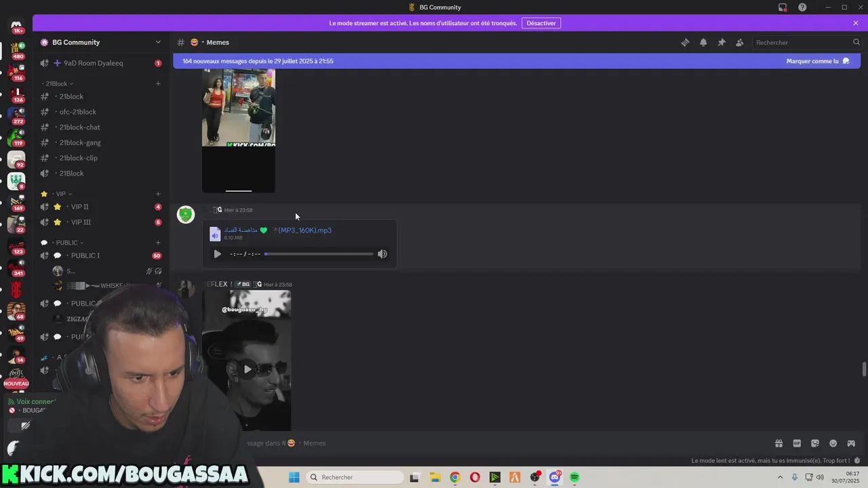Click the chat scrollbar thumb
The image size is (868, 488).
pos(864,369)
